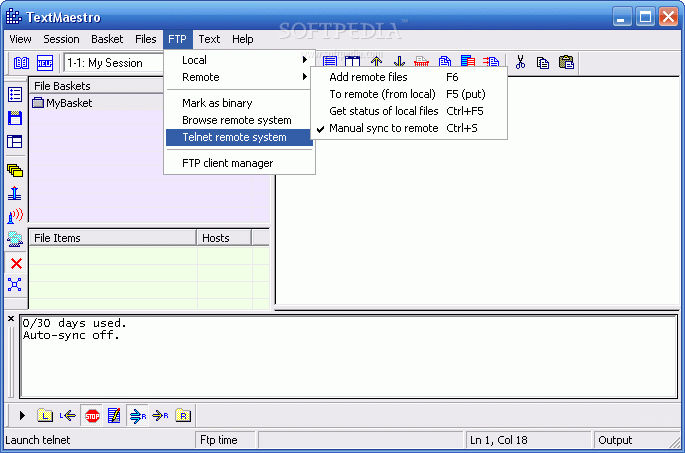Click the yellow up arrow toolbar icon

[x=377, y=62]
